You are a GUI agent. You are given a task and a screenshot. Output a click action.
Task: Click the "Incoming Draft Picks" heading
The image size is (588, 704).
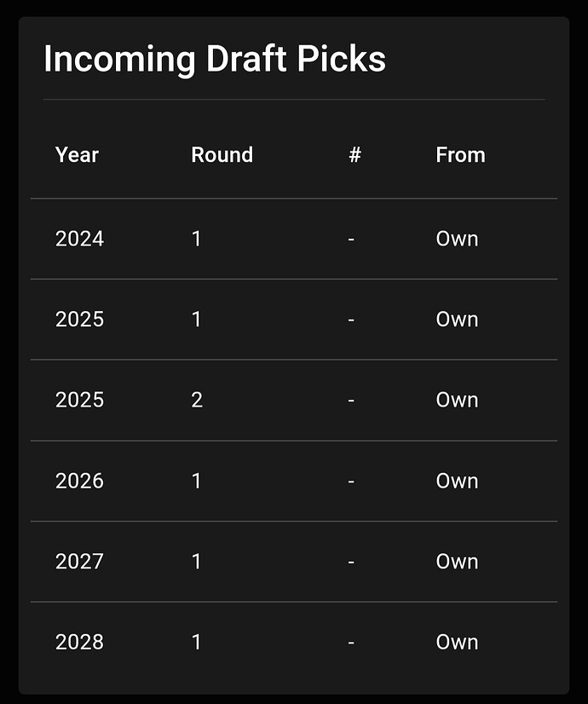click(x=214, y=60)
